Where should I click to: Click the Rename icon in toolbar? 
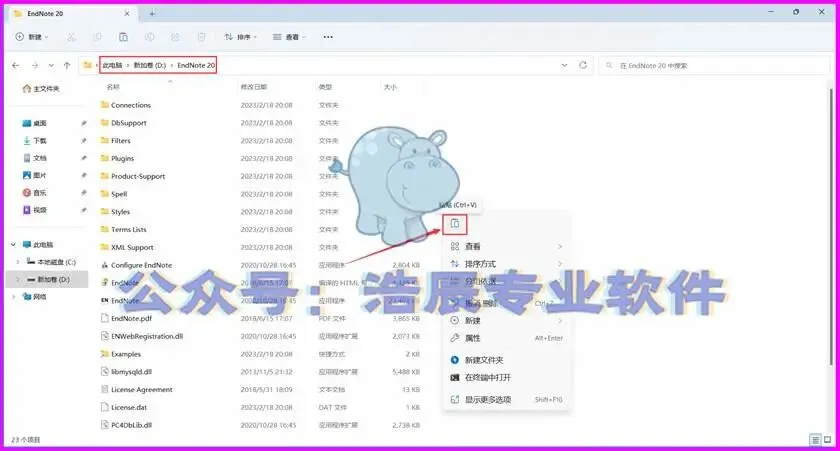(149, 37)
